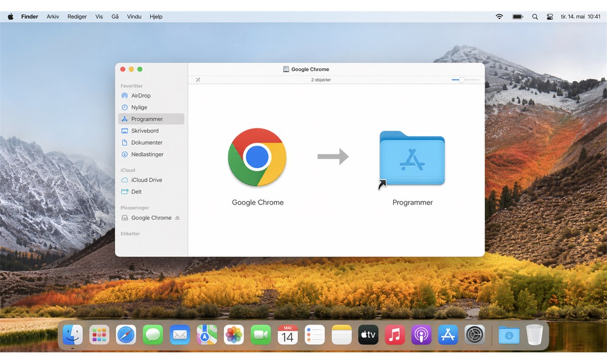Select the Google Chrome app icon
The height and width of the screenshot is (364, 607).
pos(257,158)
